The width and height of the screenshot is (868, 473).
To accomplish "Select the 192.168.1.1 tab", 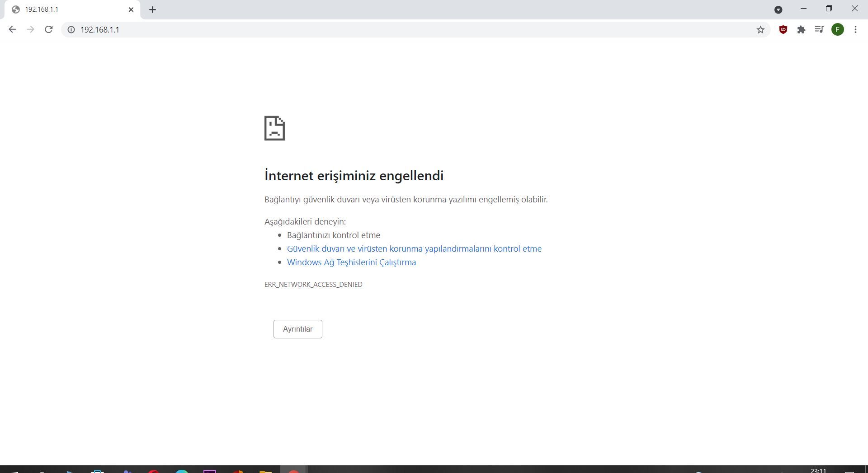I will click(68, 9).
